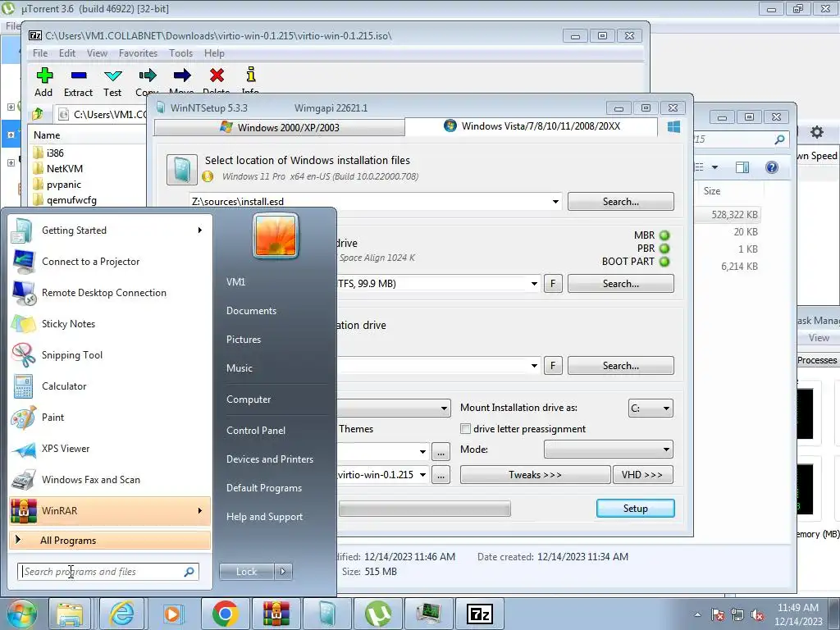Click the Test icon in 7-Zip toolbar

112,75
